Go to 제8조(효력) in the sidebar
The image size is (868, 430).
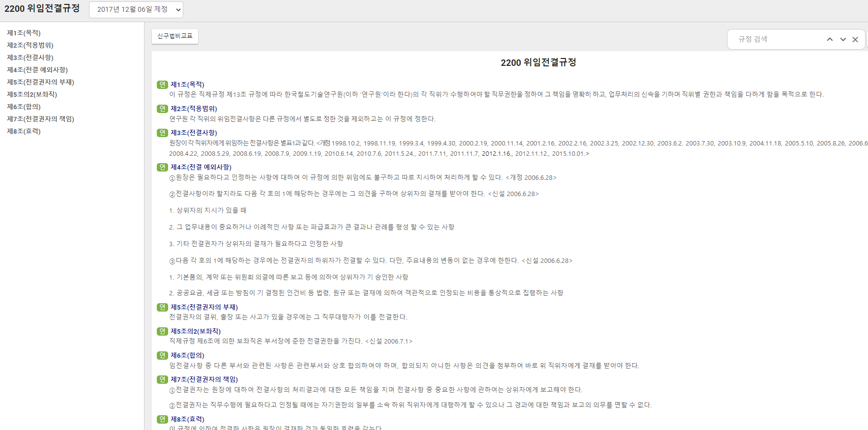24,131
